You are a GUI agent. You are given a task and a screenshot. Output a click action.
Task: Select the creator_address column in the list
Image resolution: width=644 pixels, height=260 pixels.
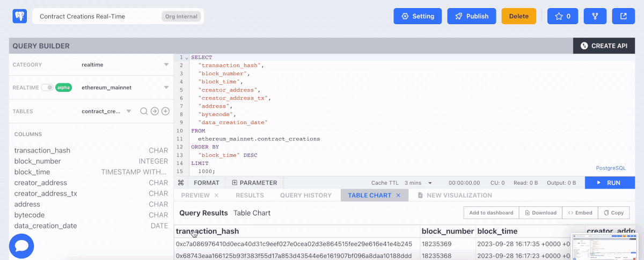91,183
